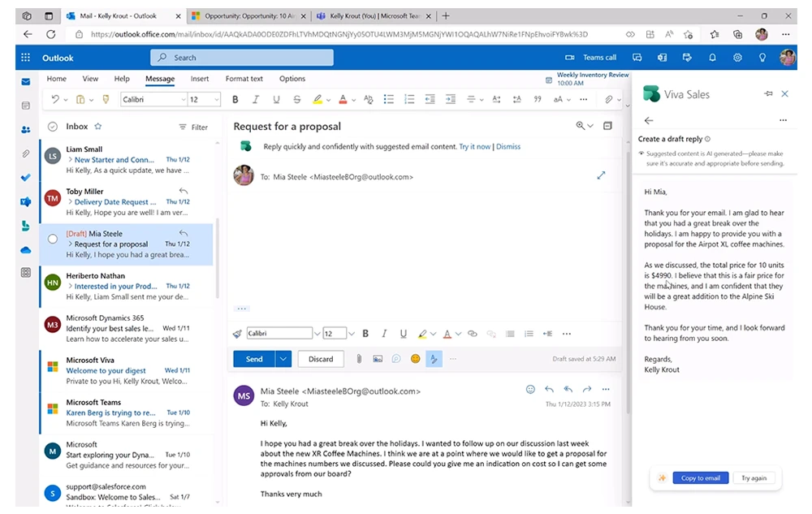Viewport: 812px width, 514px height.
Task: Open Outlook settings gear icon
Action: (x=737, y=58)
